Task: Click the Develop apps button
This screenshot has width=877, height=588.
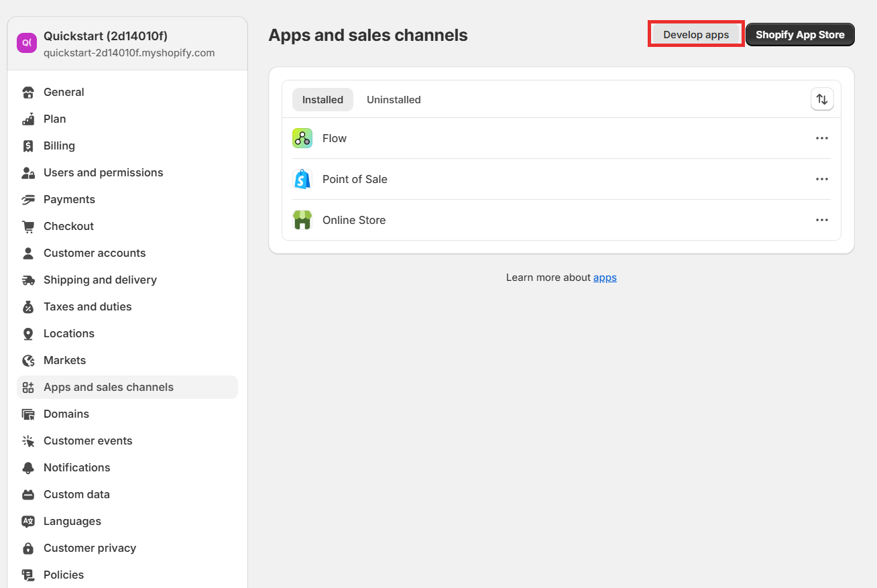Action: (696, 35)
